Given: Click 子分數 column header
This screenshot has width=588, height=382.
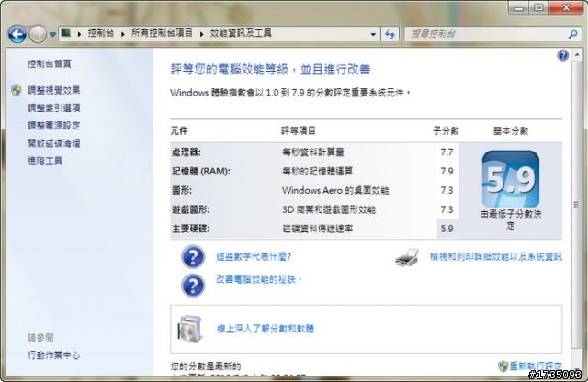Looking at the screenshot, I should tap(446, 130).
